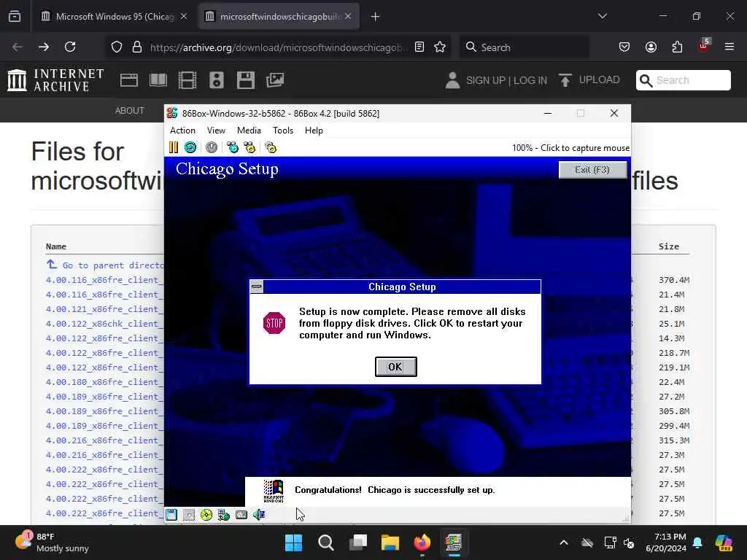Click the Internet Archive logo
Image resolution: width=747 pixels, height=560 pixels.
[55, 80]
